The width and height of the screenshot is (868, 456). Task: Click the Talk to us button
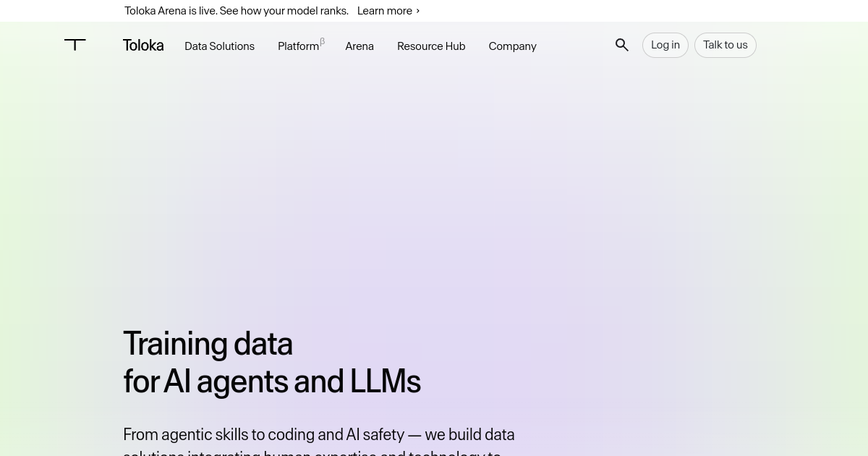pyautogui.click(x=726, y=45)
